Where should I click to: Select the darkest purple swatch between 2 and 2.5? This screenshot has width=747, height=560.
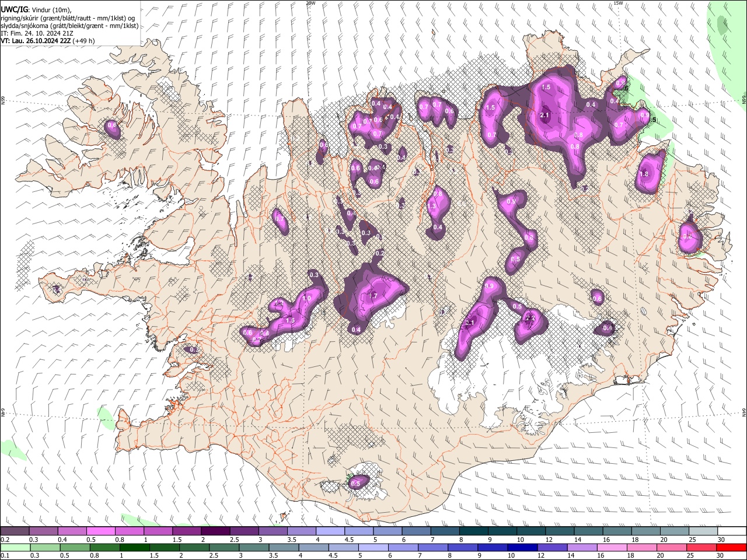click(215, 531)
